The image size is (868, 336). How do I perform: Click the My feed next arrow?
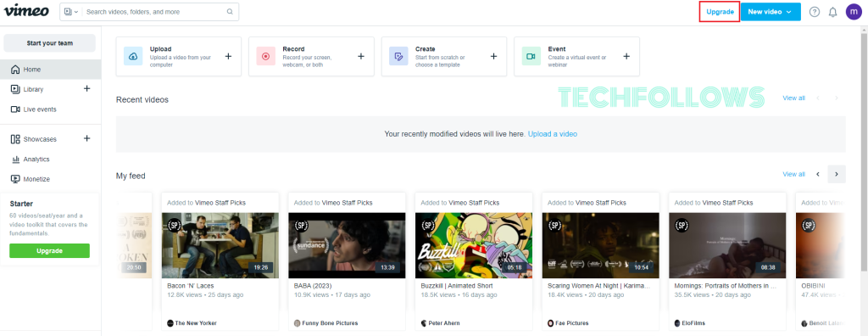[x=837, y=174]
